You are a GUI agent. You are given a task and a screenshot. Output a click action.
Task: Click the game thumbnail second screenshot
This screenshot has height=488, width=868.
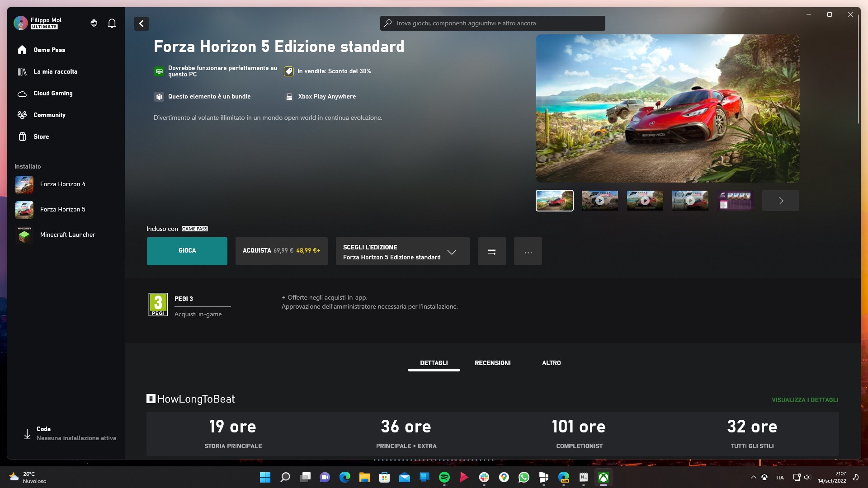600,200
